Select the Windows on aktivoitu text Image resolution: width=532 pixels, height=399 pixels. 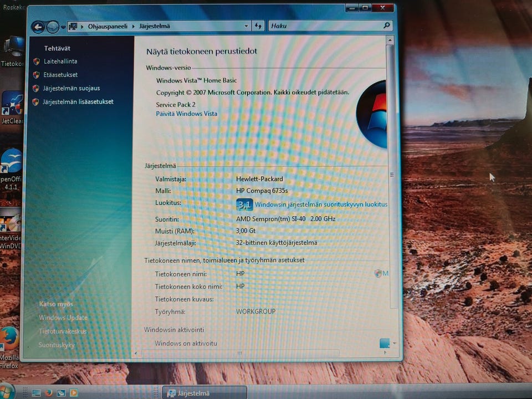[186, 343]
